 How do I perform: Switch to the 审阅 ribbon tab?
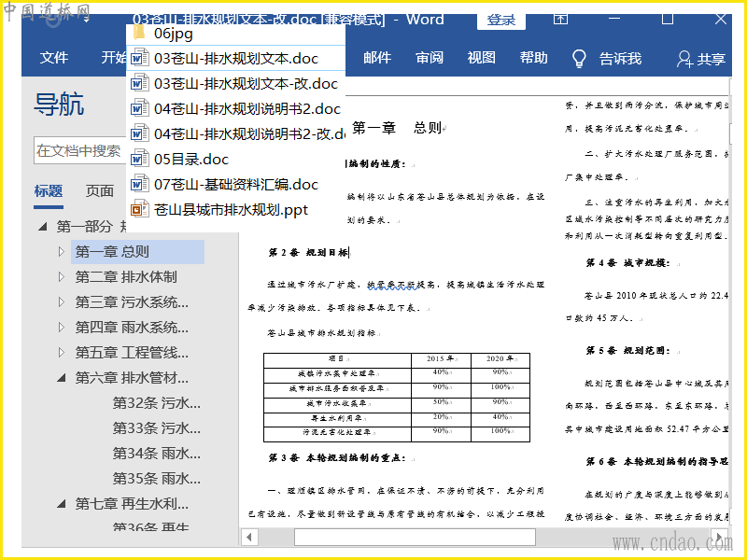pos(430,58)
